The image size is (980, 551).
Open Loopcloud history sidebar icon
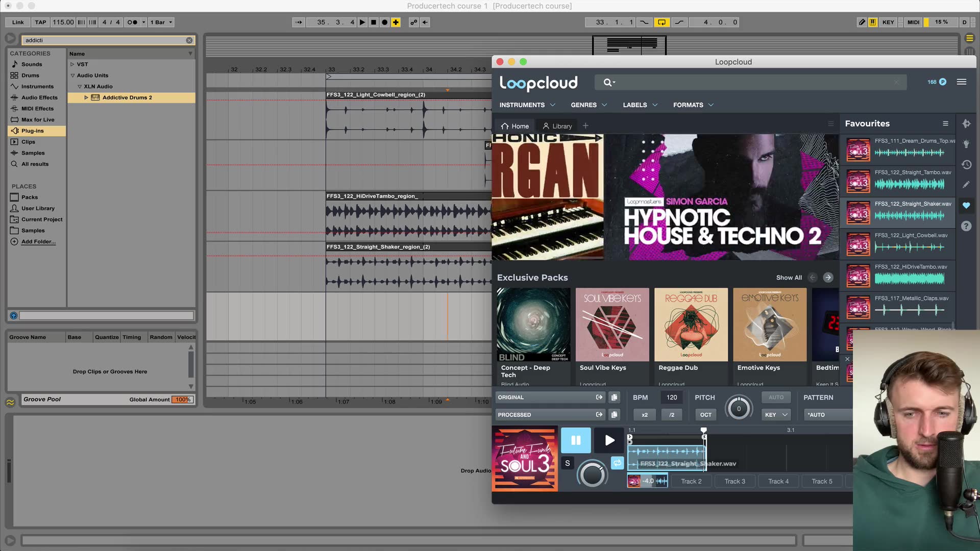966,164
